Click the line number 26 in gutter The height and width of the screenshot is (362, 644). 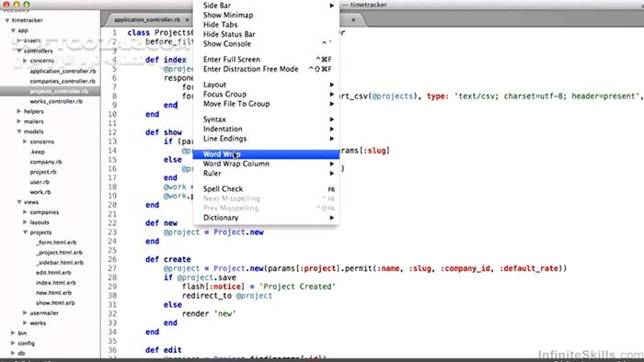coord(112,259)
